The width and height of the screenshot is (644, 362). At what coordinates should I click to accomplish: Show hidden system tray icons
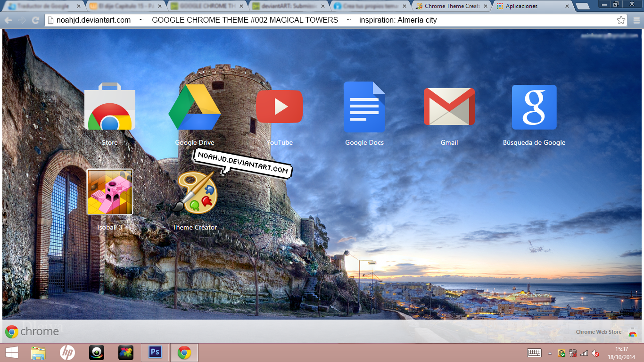pyautogui.click(x=550, y=353)
